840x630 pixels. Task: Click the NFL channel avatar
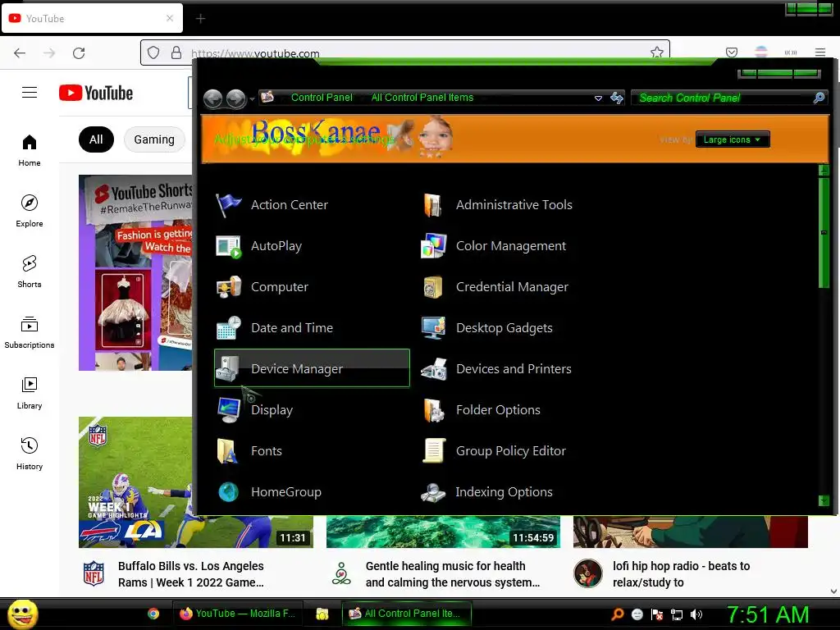tap(94, 573)
